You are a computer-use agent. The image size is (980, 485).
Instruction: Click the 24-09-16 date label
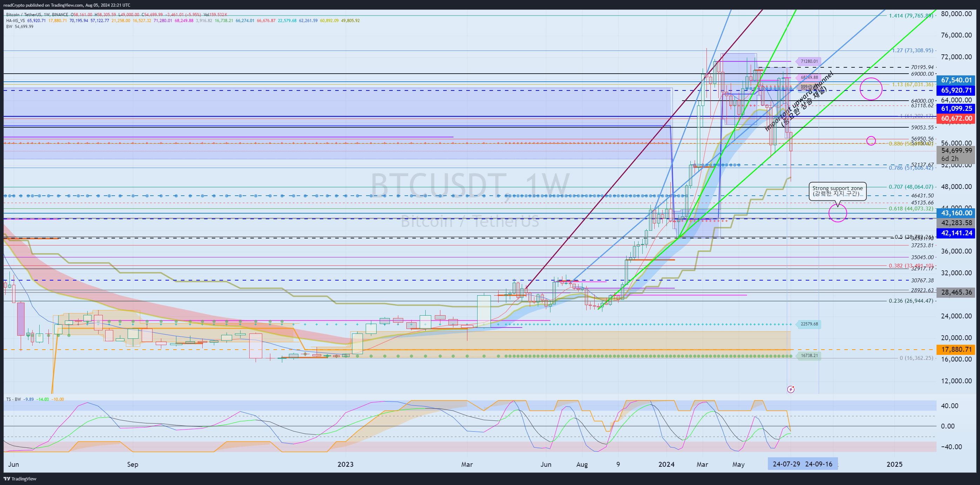(x=819, y=464)
